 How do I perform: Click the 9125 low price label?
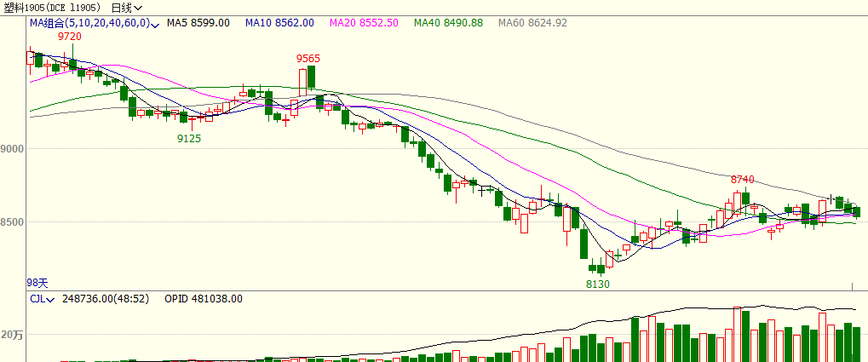click(189, 138)
